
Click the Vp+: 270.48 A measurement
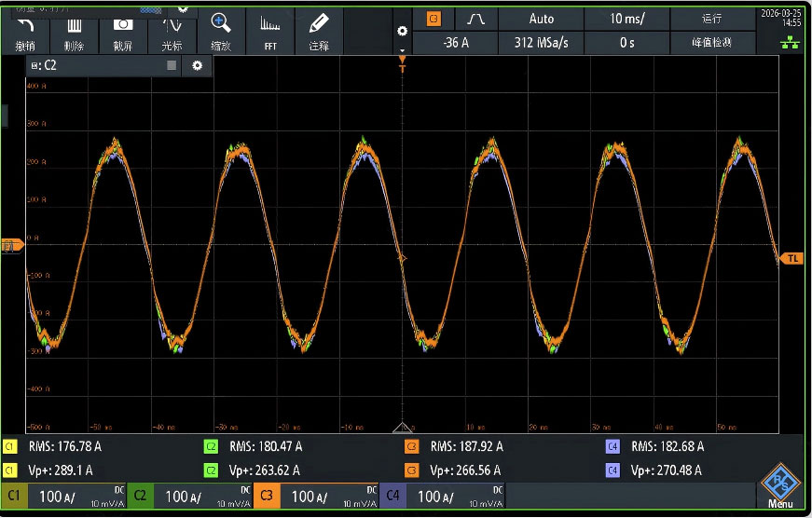tap(666, 470)
